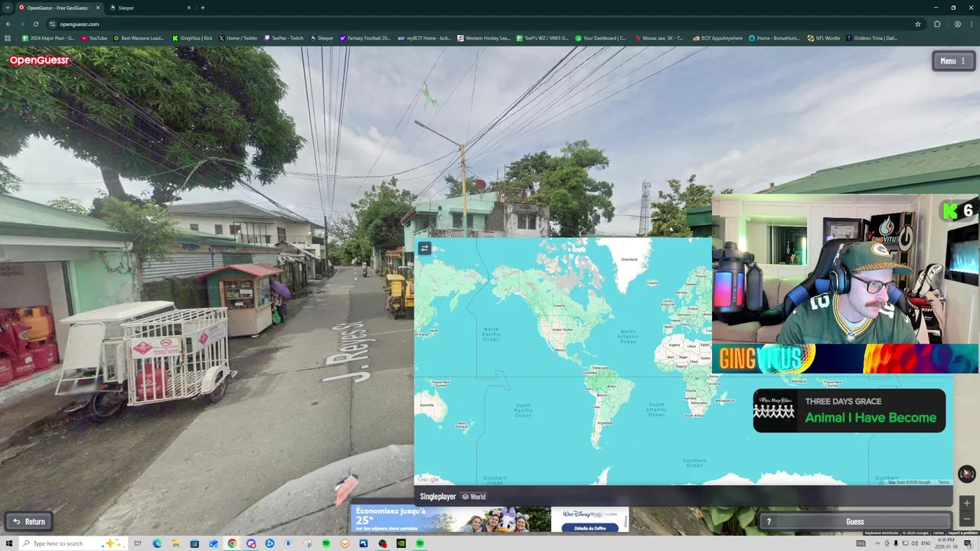Viewport: 980px width, 551px height.
Task: Open the question mark help button
Action: (769, 522)
